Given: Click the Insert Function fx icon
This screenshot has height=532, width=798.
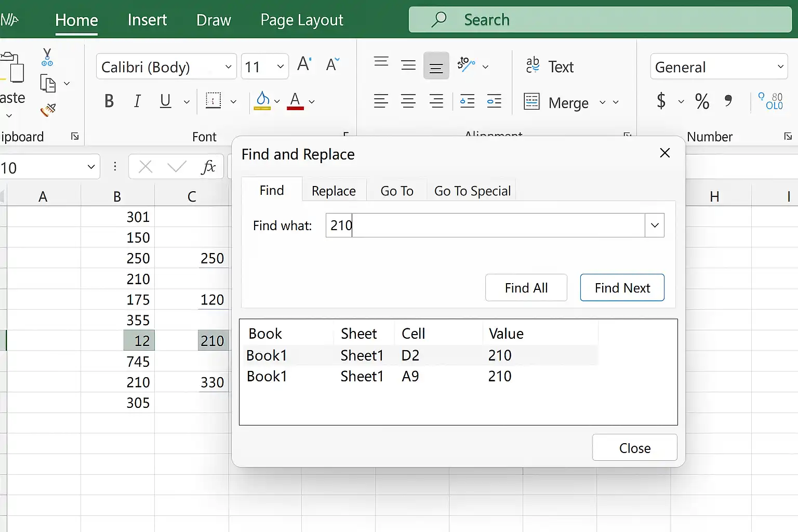Looking at the screenshot, I should (x=208, y=167).
